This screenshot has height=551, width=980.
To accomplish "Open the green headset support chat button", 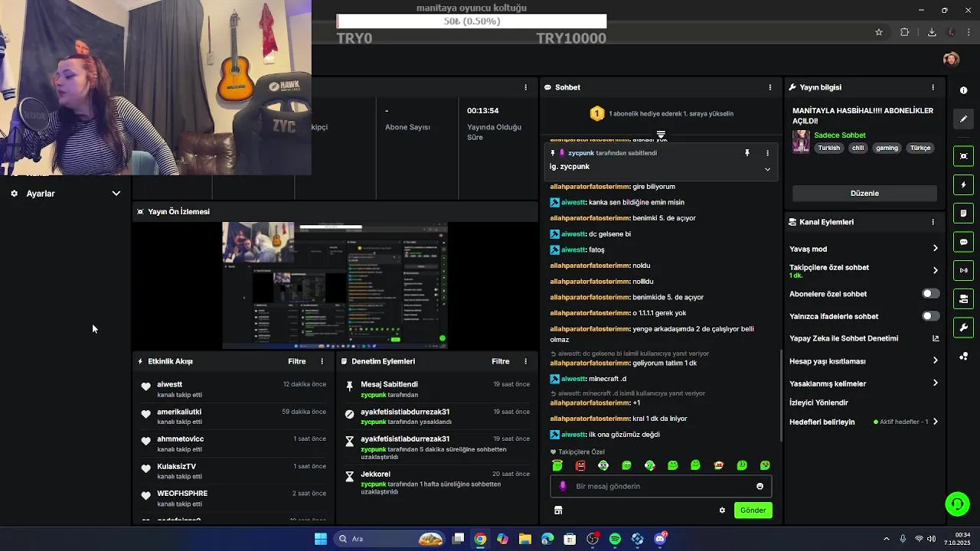I will pos(957,504).
